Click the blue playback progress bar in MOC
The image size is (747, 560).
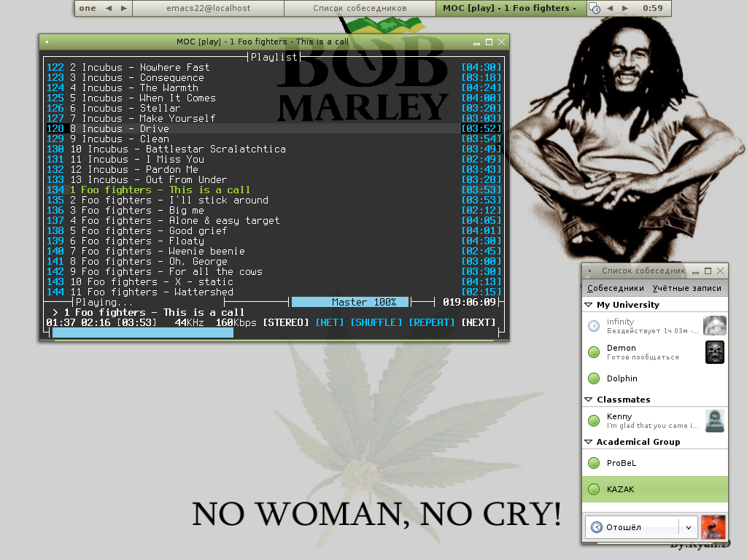[143, 332]
